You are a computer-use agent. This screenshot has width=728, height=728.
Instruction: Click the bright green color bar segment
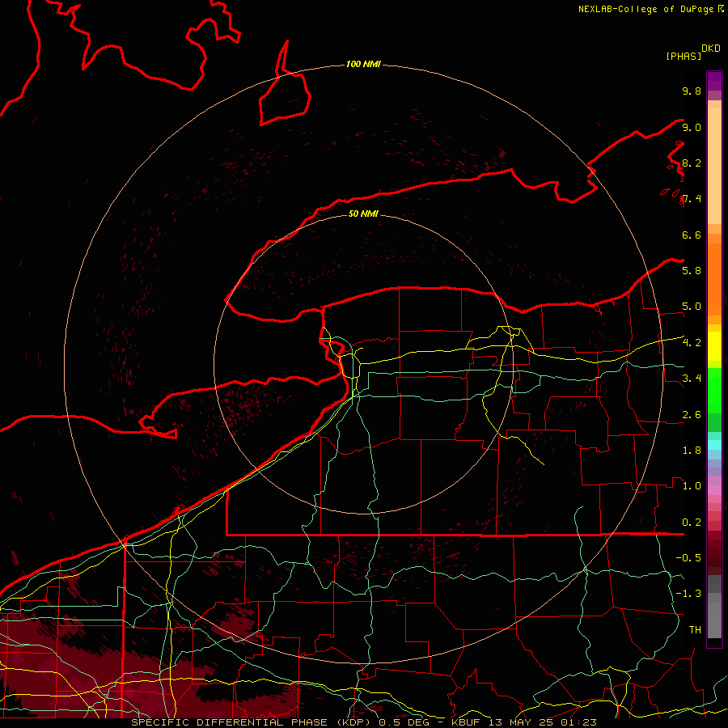[714, 391]
